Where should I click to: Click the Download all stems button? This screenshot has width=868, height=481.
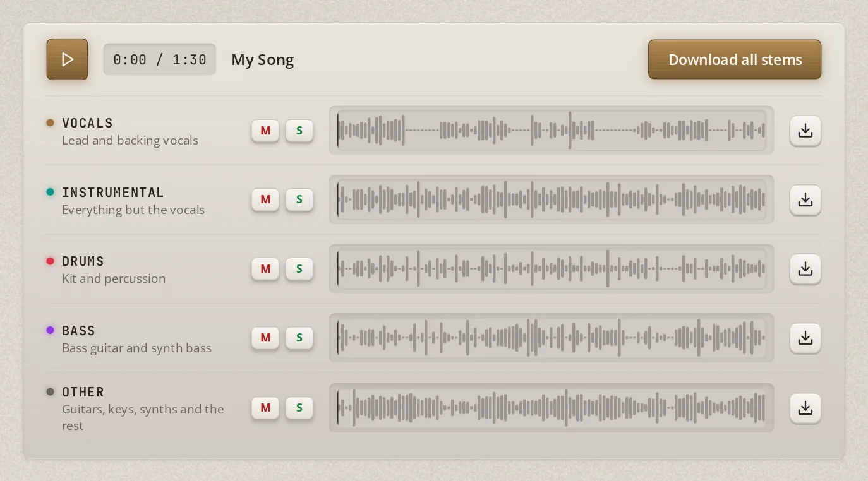tap(735, 59)
